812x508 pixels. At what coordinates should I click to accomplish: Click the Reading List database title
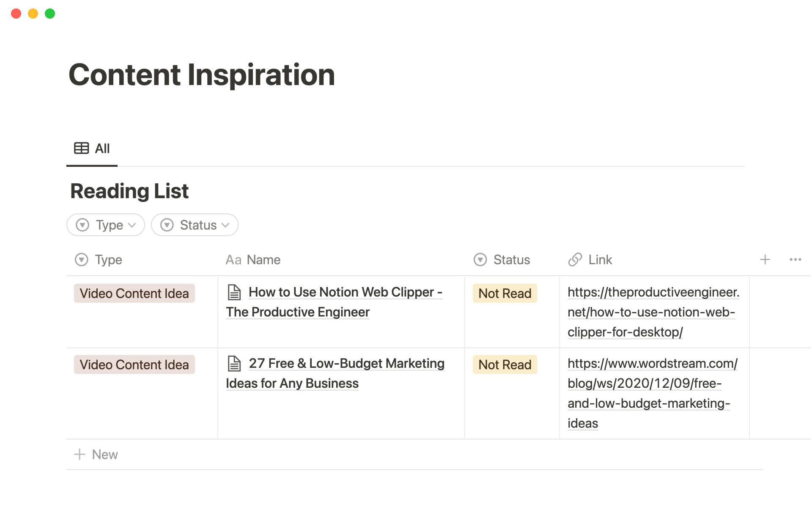tap(129, 191)
